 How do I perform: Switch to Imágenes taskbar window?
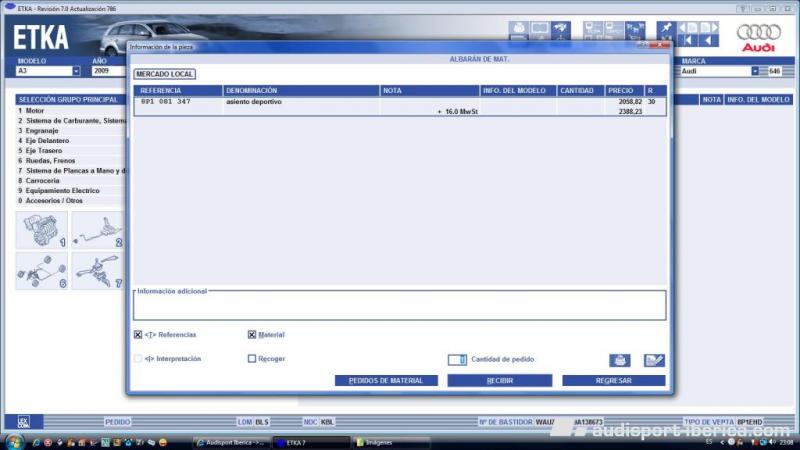[392, 442]
